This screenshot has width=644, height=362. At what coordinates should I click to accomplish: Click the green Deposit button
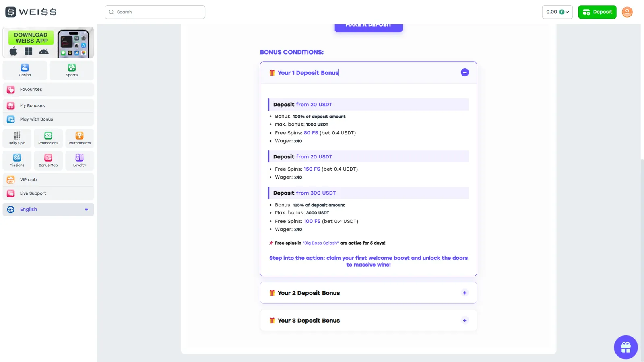coord(597,12)
